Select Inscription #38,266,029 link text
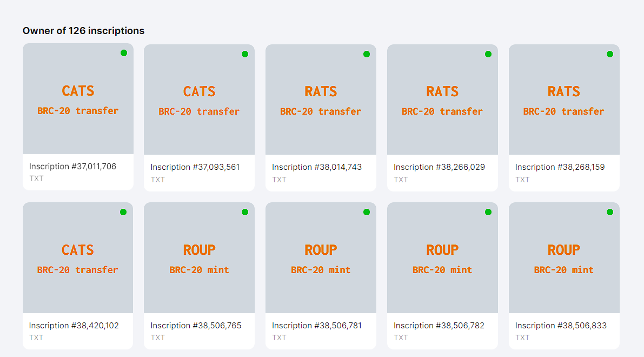The width and height of the screenshot is (644, 357). (x=439, y=167)
